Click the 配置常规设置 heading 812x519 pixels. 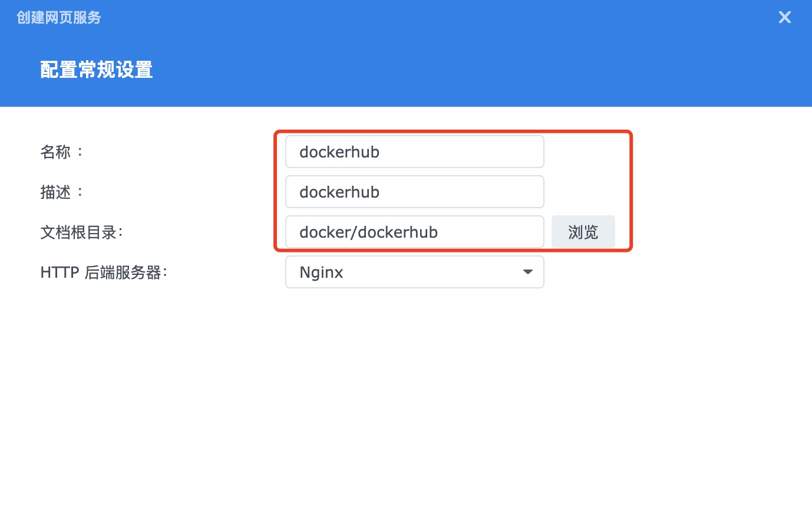[97, 70]
